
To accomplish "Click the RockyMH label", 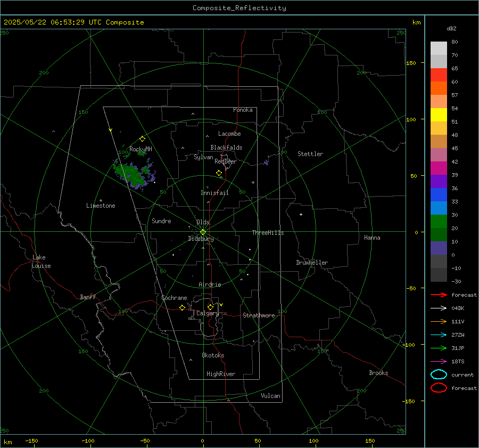I will (x=141, y=149).
